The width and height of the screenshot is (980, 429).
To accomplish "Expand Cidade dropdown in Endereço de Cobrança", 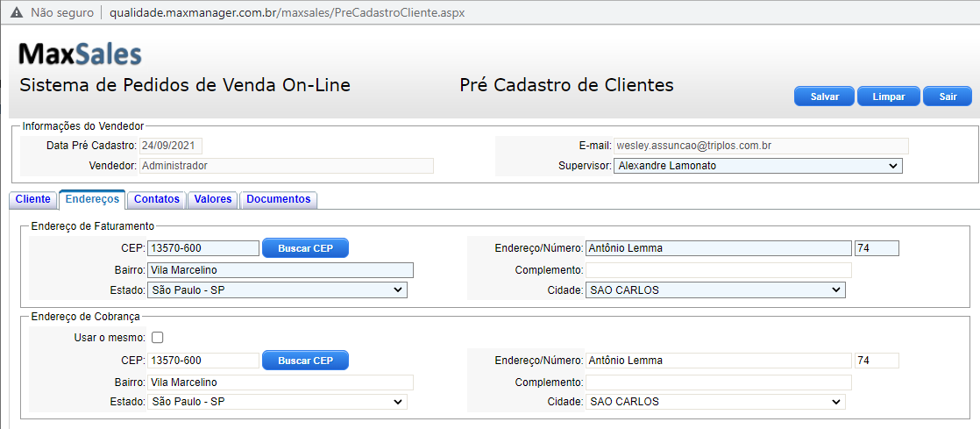I will (x=715, y=402).
